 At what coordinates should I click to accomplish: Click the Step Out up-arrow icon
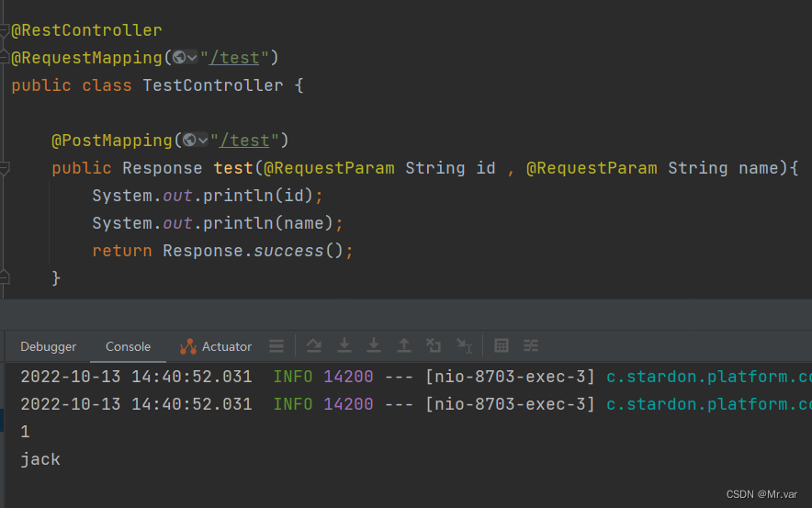pos(404,345)
